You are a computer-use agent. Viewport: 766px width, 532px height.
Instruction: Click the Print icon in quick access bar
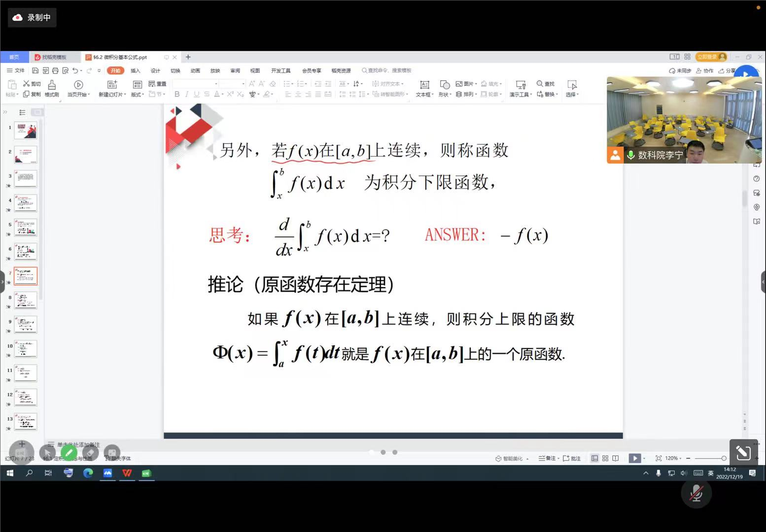(55, 70)
